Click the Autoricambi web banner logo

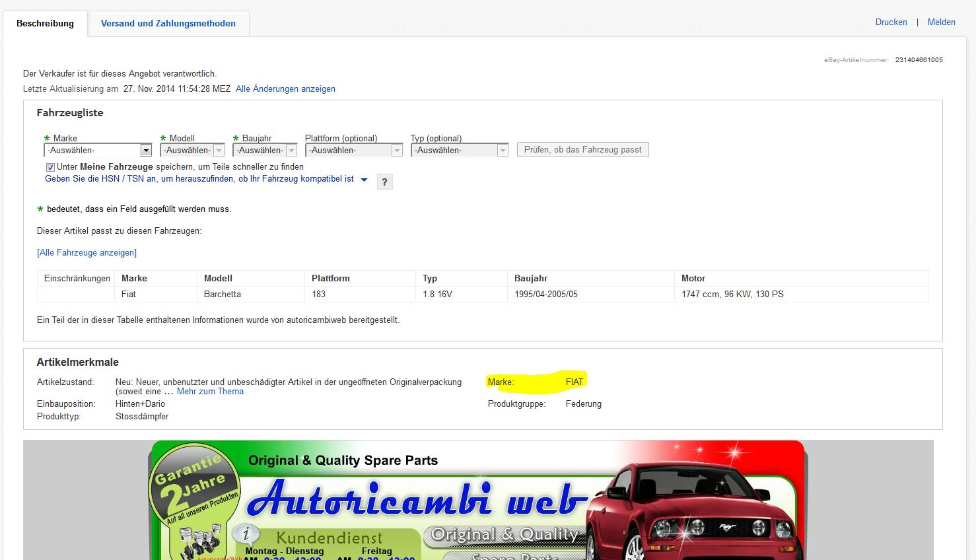coord(416,498)
